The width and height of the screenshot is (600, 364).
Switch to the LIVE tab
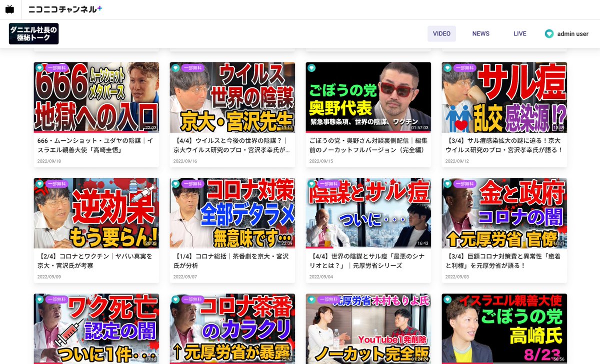[x=520, y=34]
